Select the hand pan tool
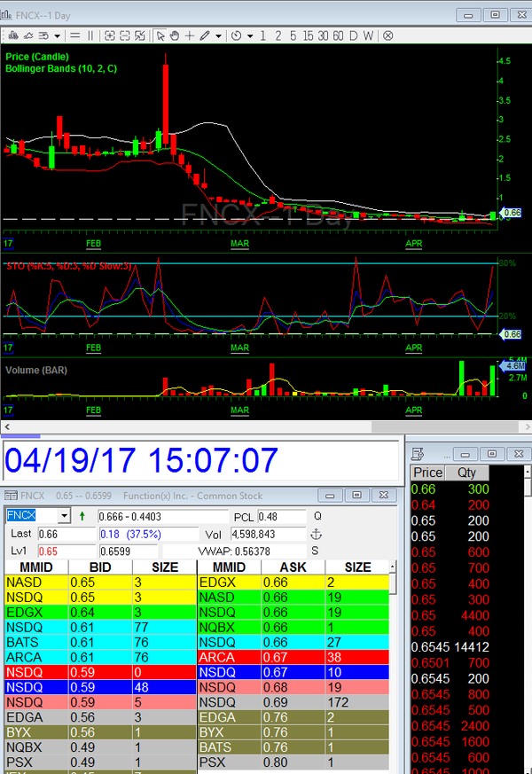 pos(175,35)
